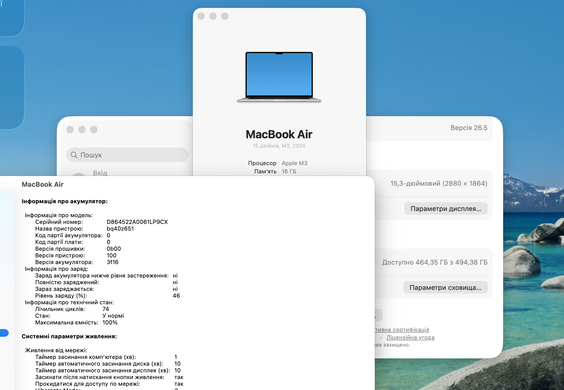Click the Повністю заряджений: label
The height and width of the screenshot is (390, 564).
[67, 282]
